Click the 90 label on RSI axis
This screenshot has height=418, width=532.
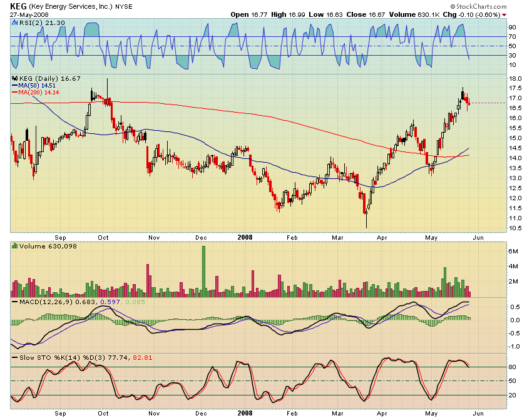pos(512,27)
